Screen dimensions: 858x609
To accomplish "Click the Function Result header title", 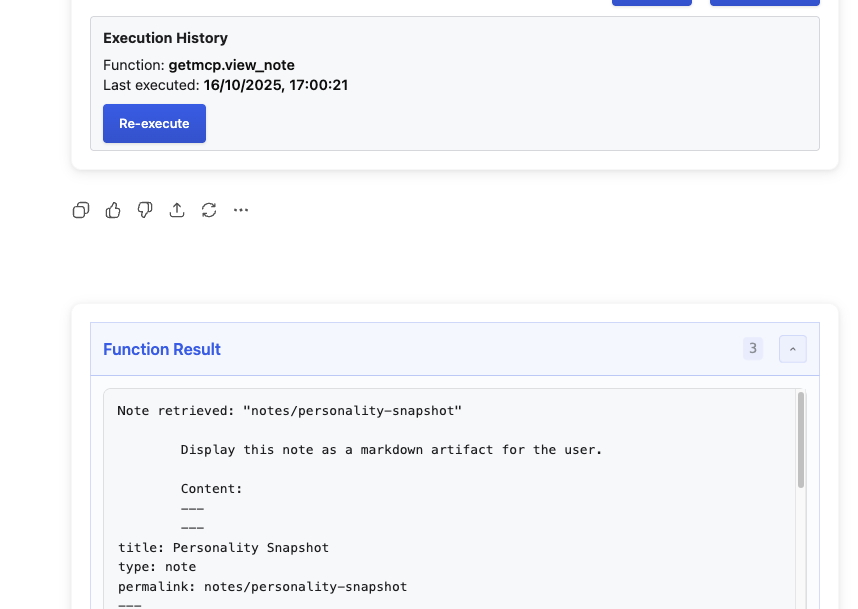I will pos(162,349).
